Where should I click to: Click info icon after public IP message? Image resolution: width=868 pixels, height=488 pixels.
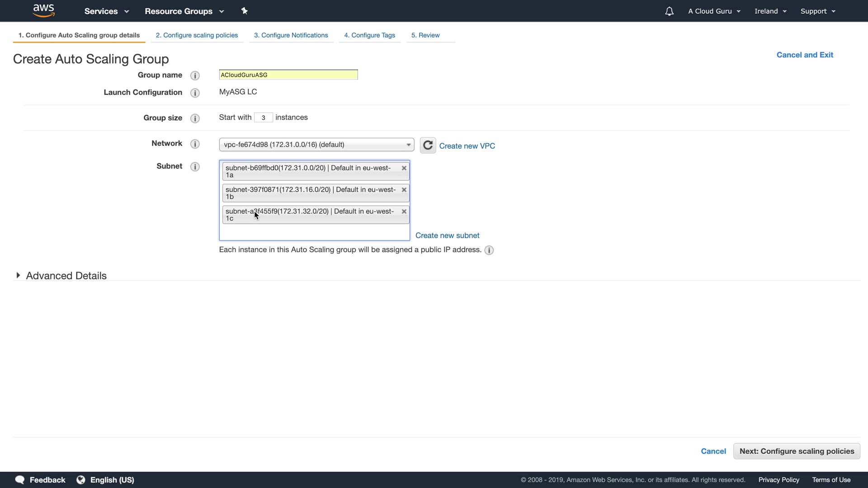point(489,250)
